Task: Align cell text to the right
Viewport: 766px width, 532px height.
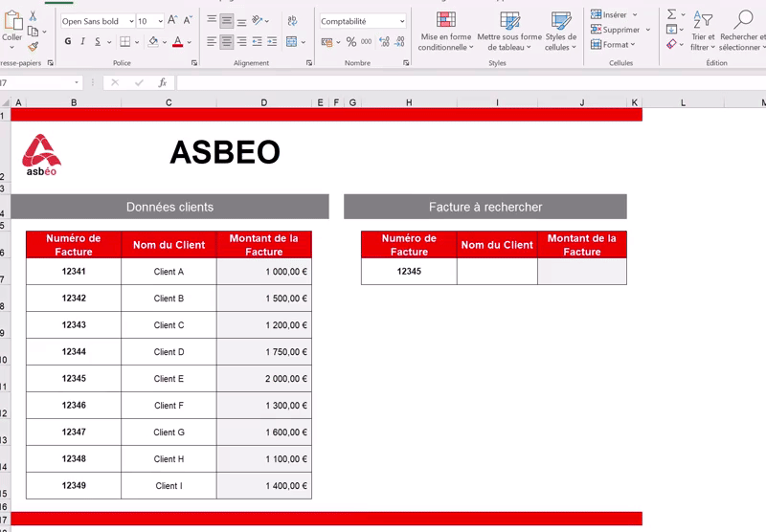Action: click(x=242, y=41)
